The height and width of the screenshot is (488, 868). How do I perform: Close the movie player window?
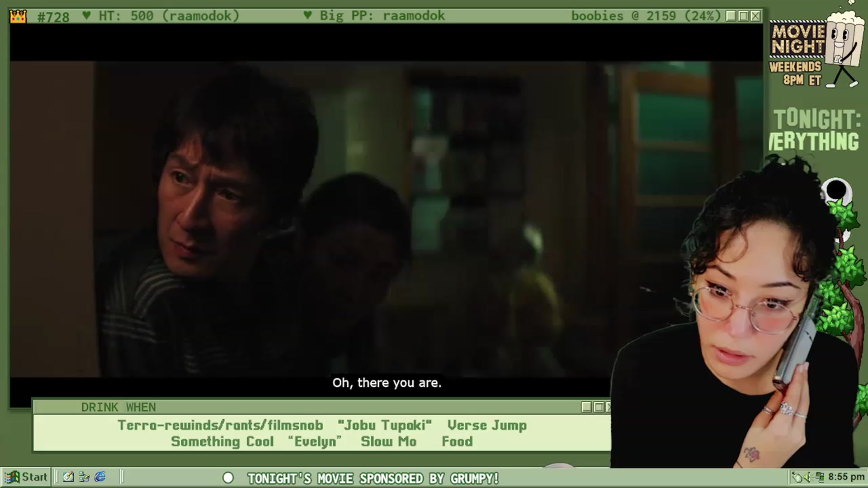(755, 16)
